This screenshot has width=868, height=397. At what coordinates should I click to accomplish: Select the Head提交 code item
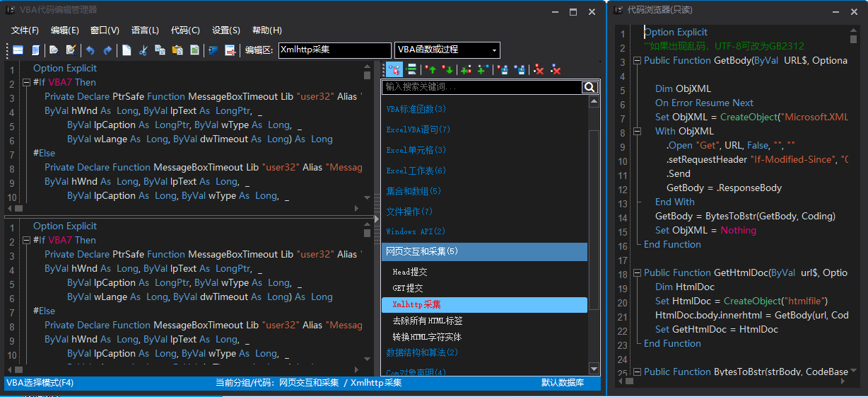(x=410, y=272)
